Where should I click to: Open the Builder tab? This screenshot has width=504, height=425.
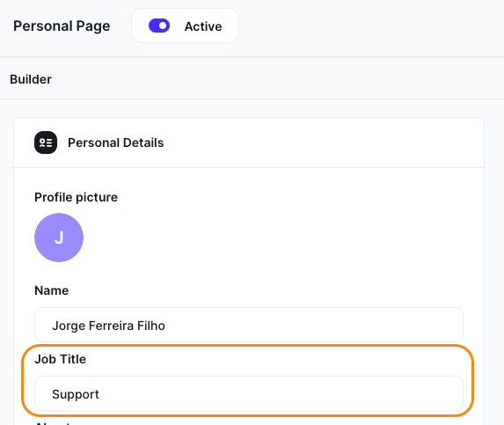tap(31, 79)
